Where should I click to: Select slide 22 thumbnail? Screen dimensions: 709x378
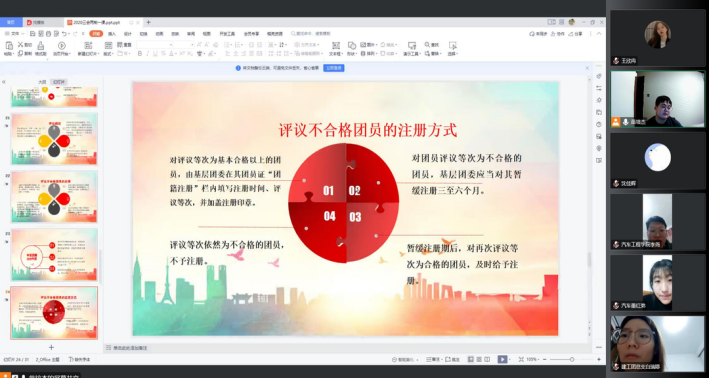[54, 197]
